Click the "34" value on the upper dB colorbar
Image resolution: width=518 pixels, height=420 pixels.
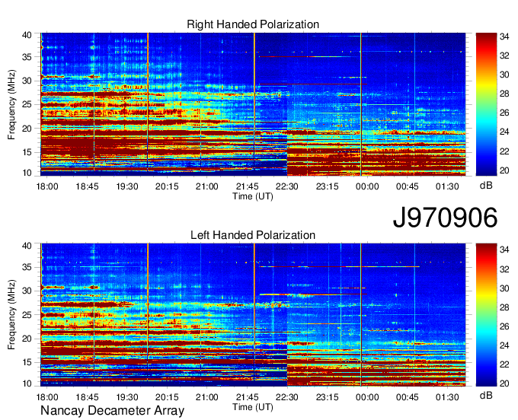[x=504, y=37]
